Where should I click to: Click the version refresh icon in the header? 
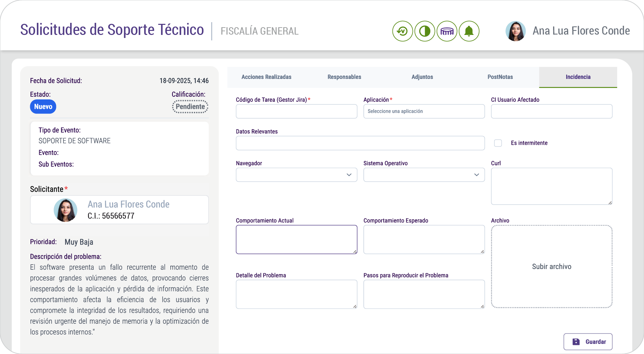[402, 31]
